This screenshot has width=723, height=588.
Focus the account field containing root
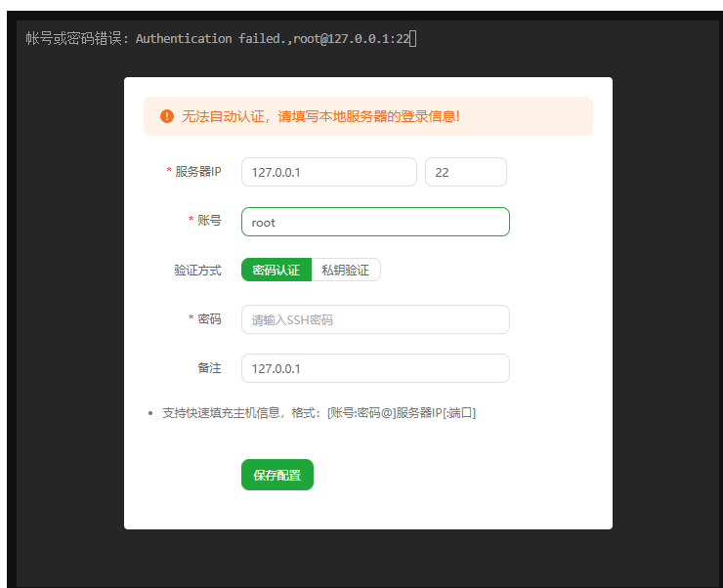coord(375,222)
